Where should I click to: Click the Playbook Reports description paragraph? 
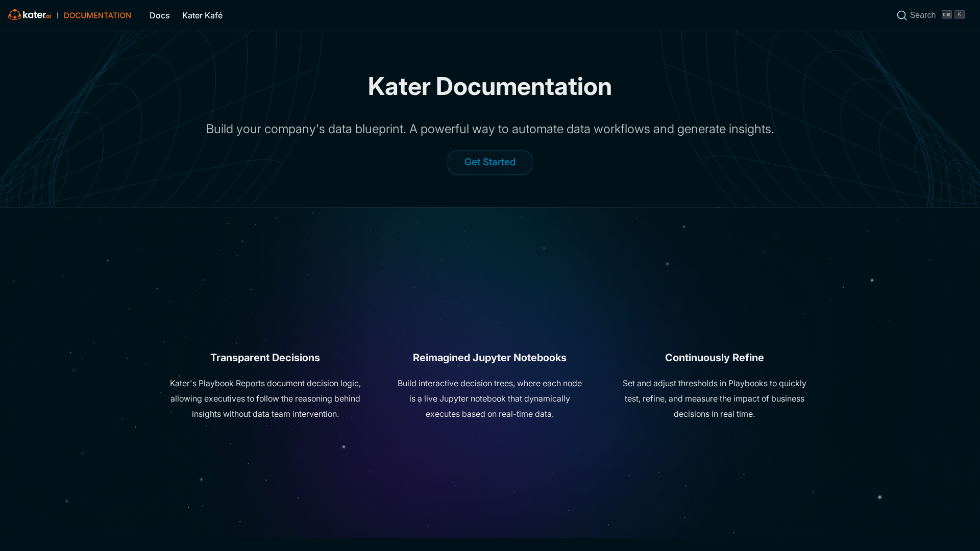click(x=265, y=398)
